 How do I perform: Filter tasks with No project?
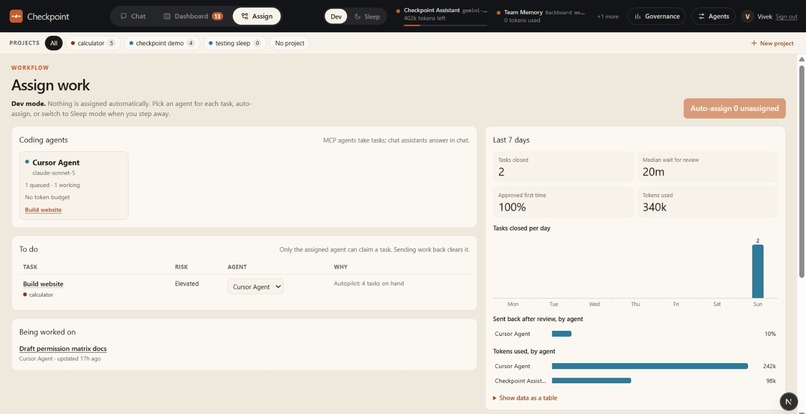pyautogui.click(x=289, y=43)
